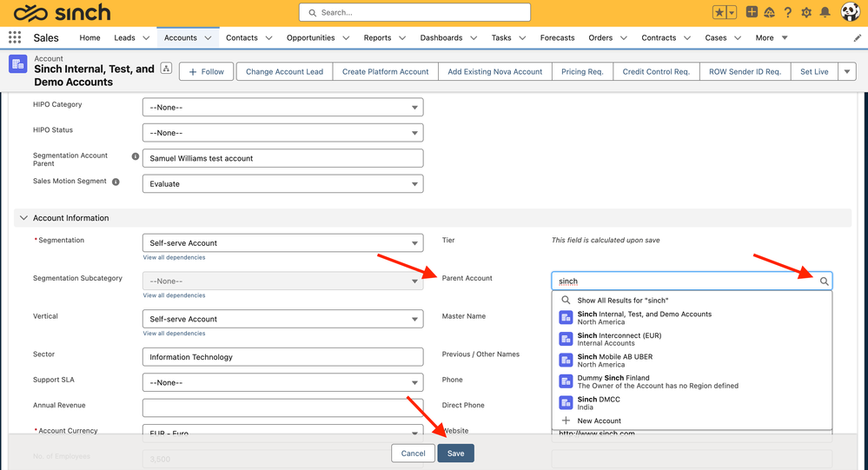This screenshot has width=868, height=470.
Task: Expand the Accounts tab chevron menu
Action: pyautogui.click(x=209, y=37)
